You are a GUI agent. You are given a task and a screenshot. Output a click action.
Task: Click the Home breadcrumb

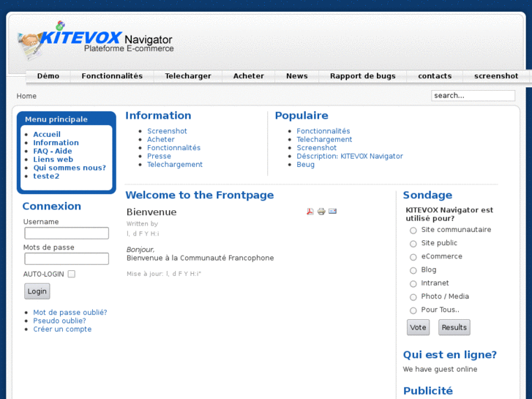[26, 96]
